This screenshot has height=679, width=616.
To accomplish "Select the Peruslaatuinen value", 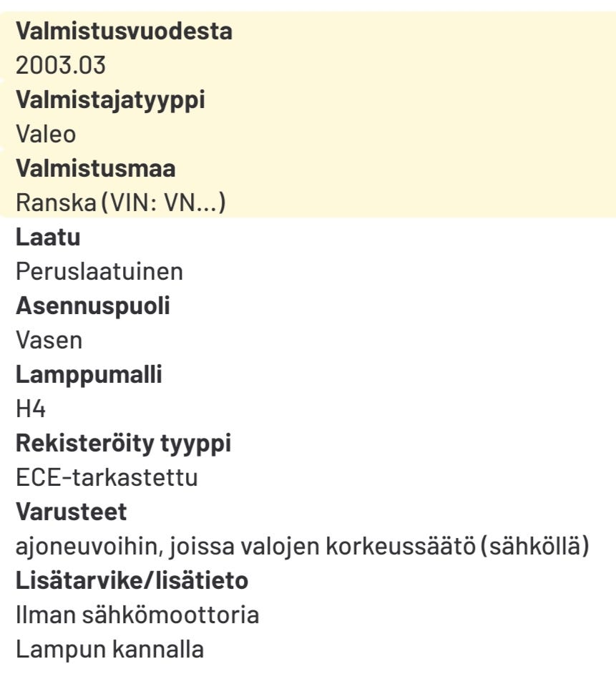I will (x=99, y=271).
